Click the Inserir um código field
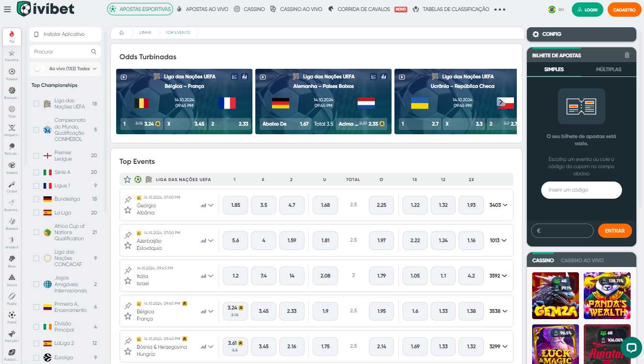The width and height of the screenshot is (644, 364). (x=581, y=190)
